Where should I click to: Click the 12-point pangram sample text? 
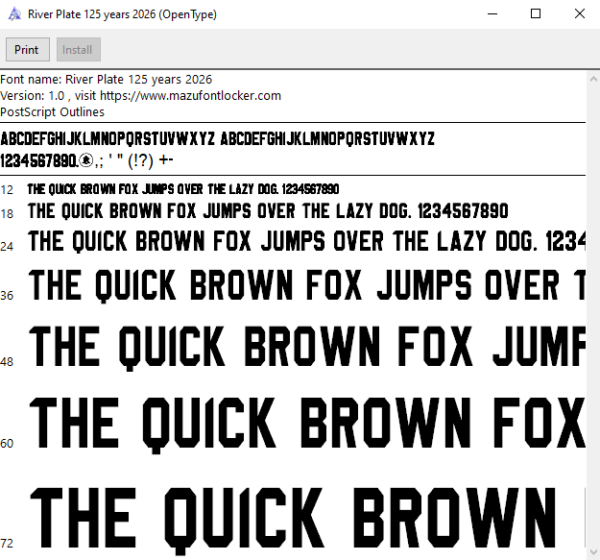[183, 189]
